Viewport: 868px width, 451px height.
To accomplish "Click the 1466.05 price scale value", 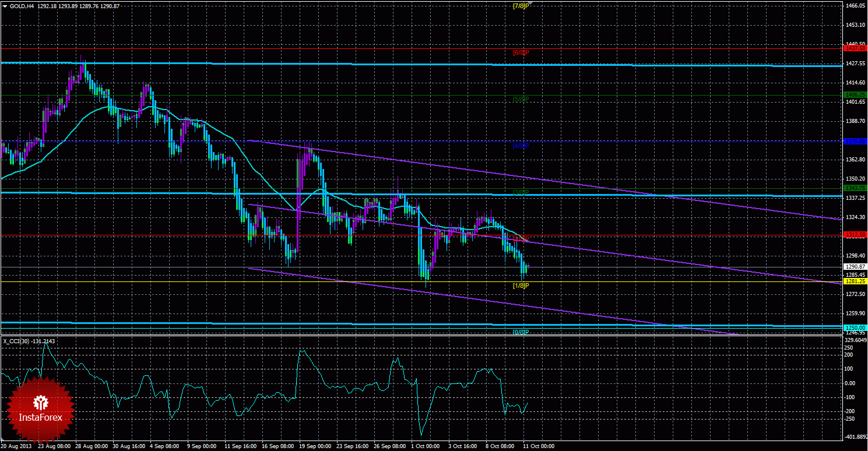I will pos(855,6).
